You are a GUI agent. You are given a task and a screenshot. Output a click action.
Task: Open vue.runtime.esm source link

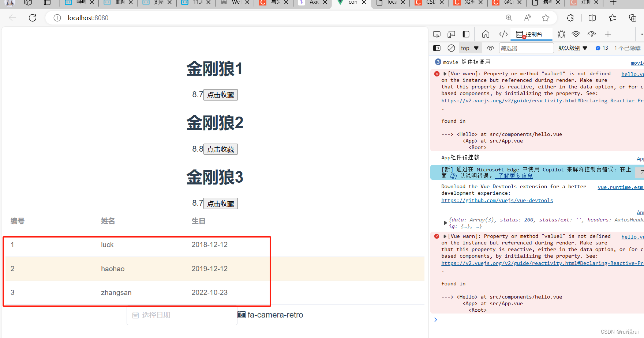pos(620,187)
